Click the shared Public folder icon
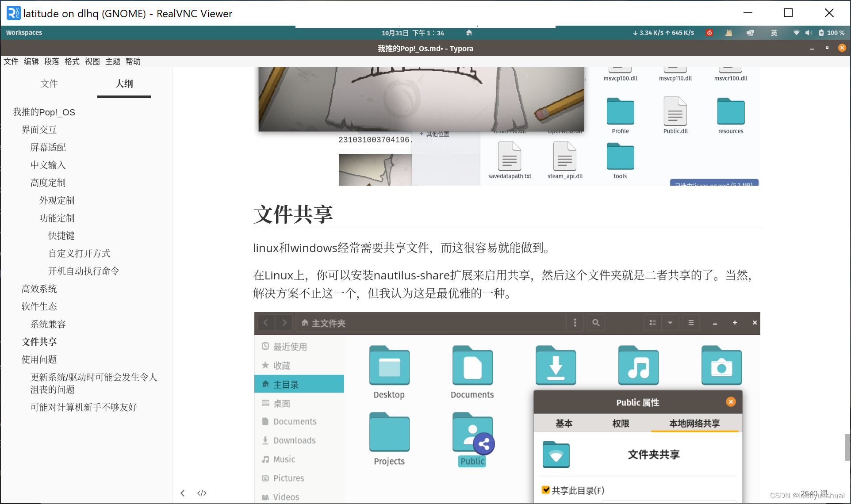 473,433
